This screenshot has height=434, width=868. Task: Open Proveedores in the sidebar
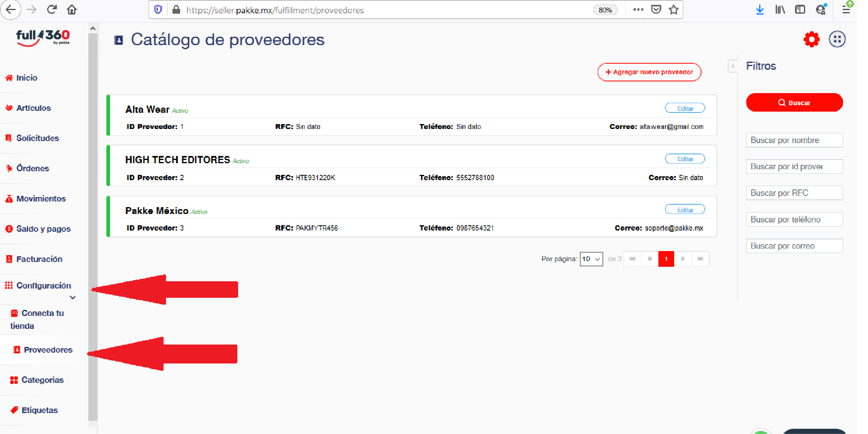pyautogui.click(x=48, y=350)
